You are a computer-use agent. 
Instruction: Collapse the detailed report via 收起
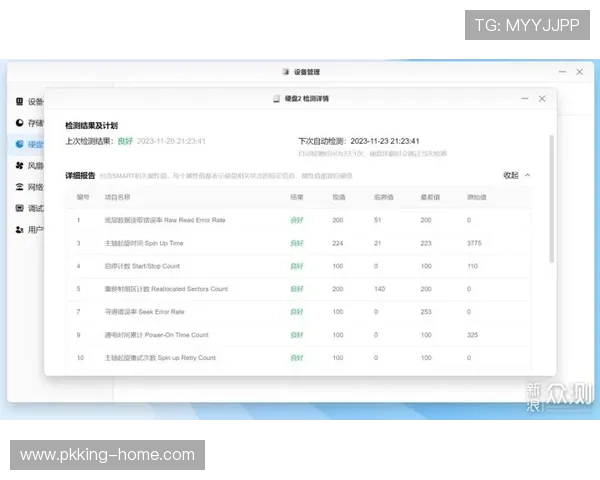point(511,175)
